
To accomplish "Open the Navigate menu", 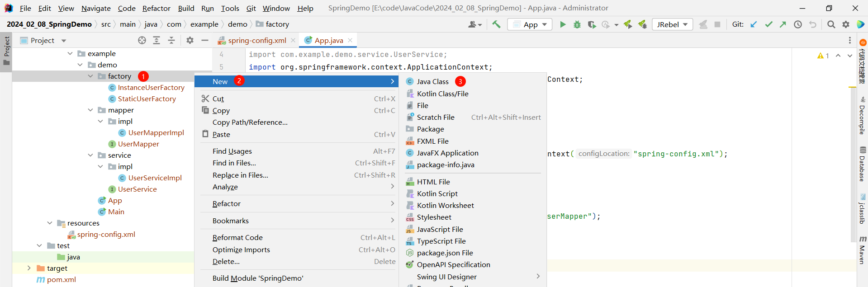I will click(96, 8).
